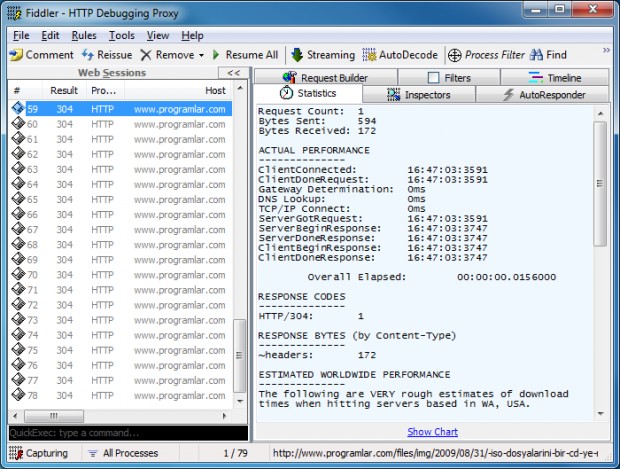Click the status bar request URL text
Image resolution: width=620 pixels, height=469 pixels.
pyautogui.click(x=435, y=453)
